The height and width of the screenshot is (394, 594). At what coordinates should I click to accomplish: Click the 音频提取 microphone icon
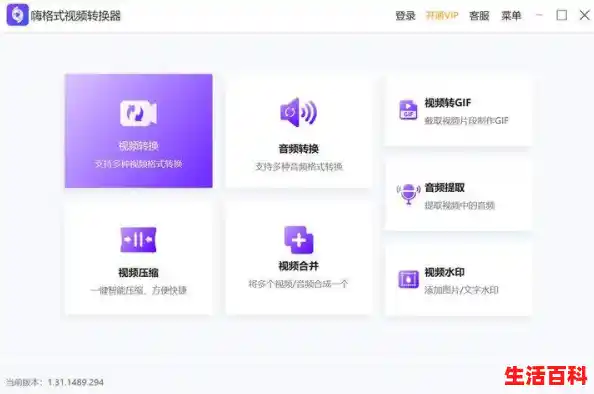click(x=408, y=194)
